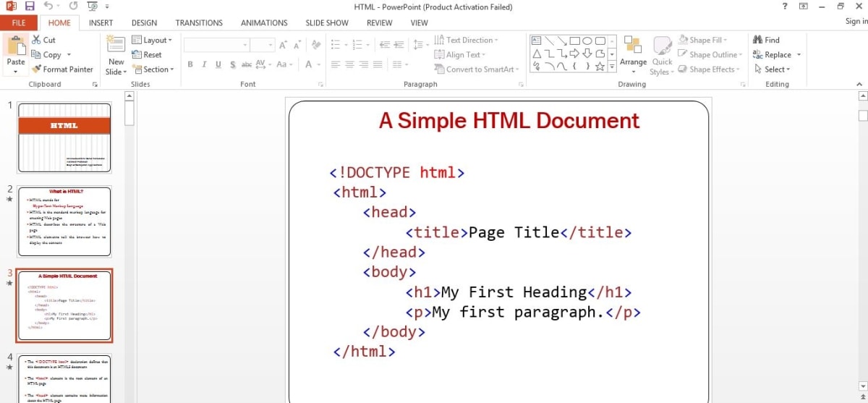Click Shape Effects button

708,69
